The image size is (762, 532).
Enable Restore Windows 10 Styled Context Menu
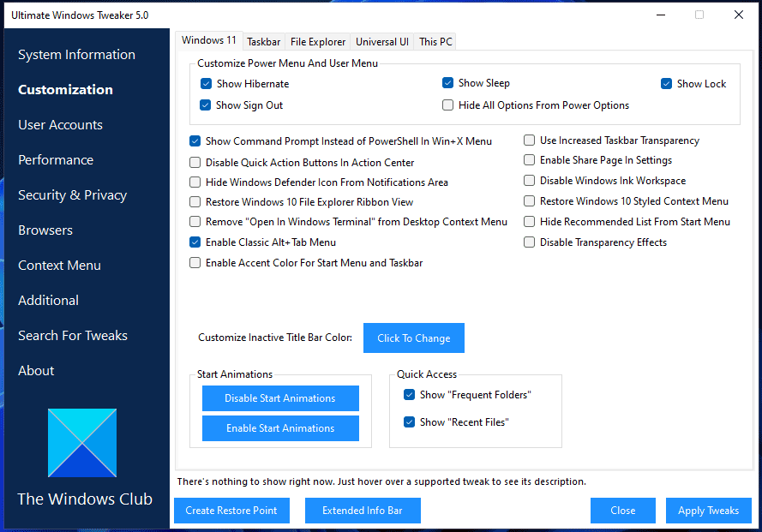[x=529, y=200]
